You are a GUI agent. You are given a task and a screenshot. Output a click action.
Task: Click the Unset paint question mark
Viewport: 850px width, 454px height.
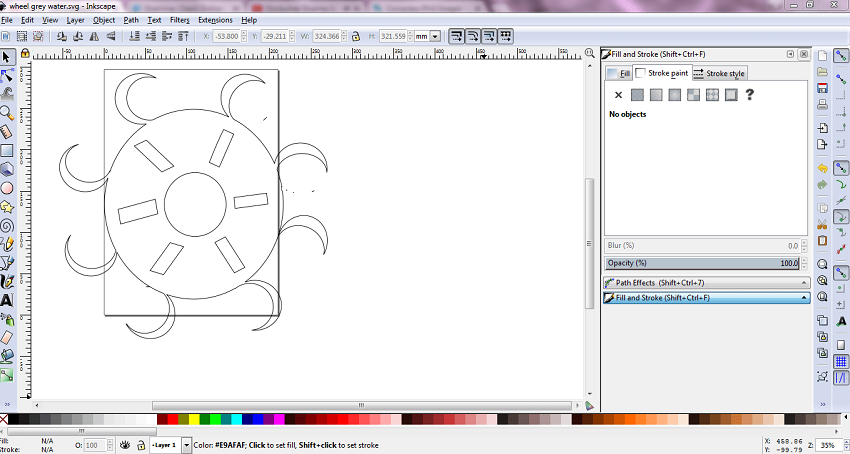pos(750,95)
